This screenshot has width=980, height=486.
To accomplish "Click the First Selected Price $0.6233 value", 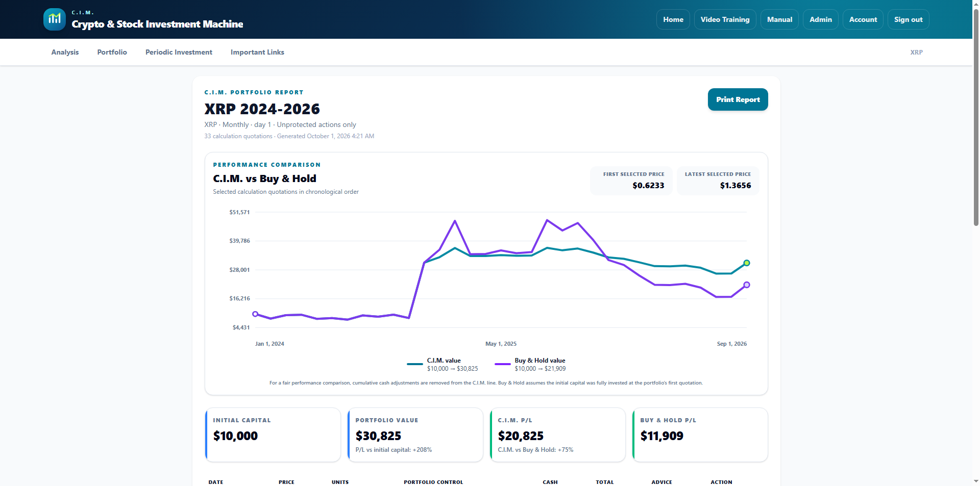I will pyautogui.click(x=648, y=186).
